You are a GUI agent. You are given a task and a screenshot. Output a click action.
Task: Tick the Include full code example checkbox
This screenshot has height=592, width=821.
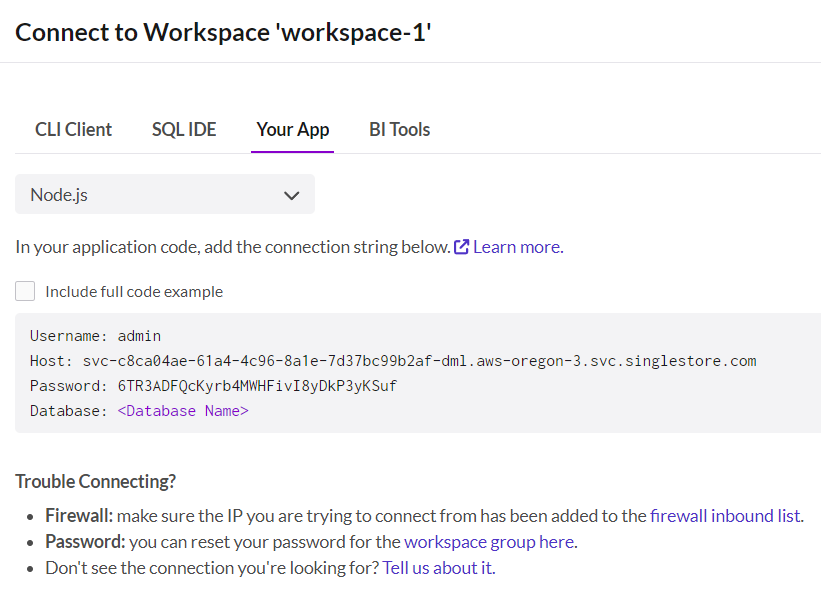click(x=25, y=292)
